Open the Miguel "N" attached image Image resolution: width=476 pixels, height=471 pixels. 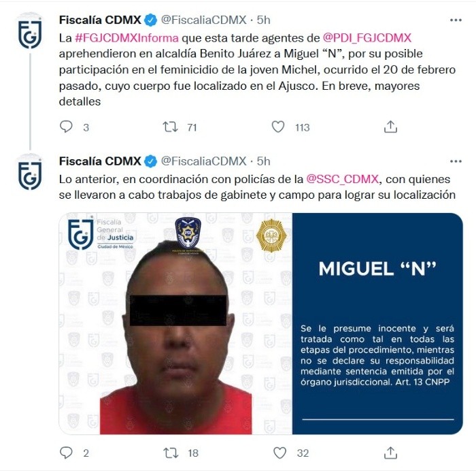pos(260,323)
